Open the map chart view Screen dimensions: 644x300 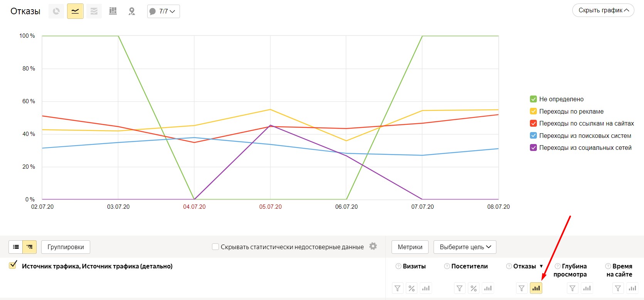(x=132, y=11)
